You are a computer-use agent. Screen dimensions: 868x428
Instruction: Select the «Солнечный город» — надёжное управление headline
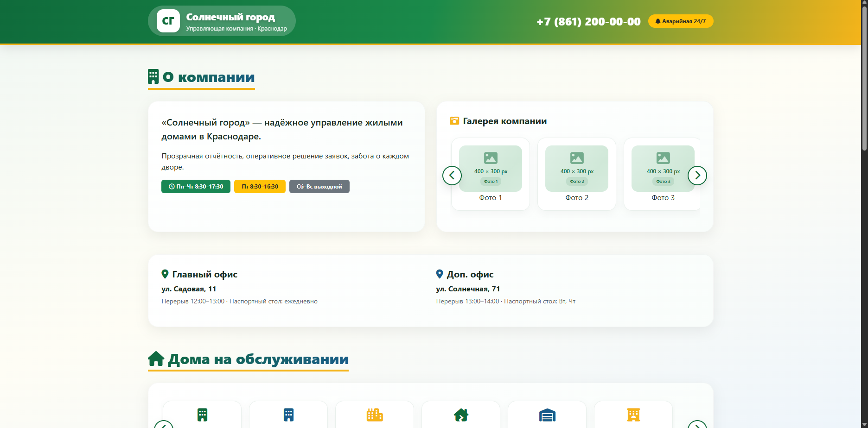282,129
